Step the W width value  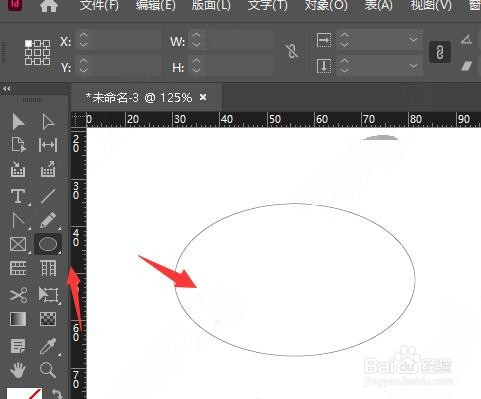196,40
